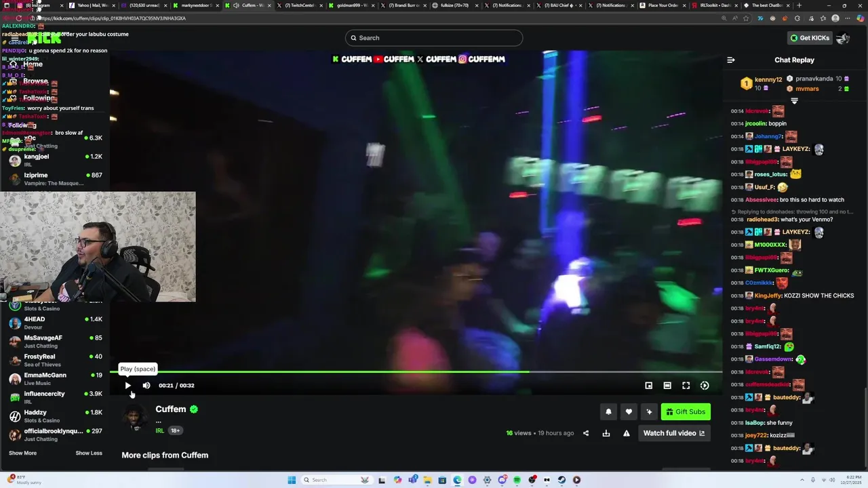
Task: Open the 4HEAD channel in the sidebar
Action: tap(55, 323)
